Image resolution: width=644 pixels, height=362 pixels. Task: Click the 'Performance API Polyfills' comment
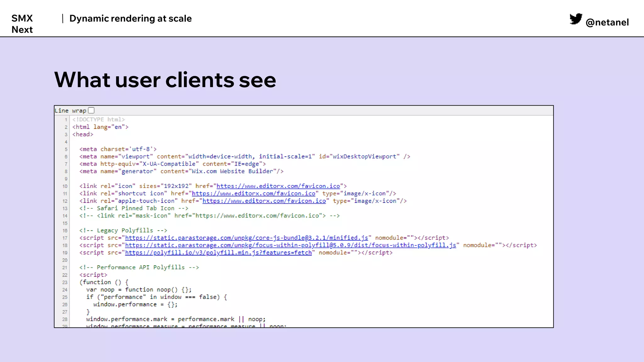pyautogui.click(x=139, y=267)
